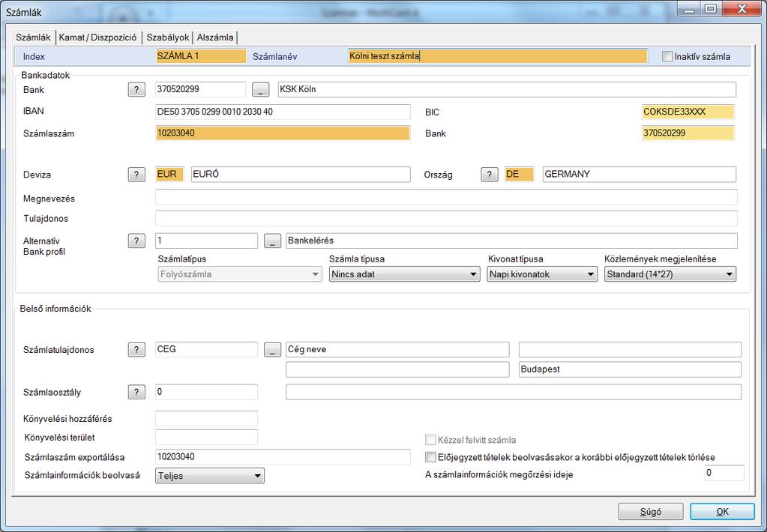Toggle the Inaktív számla checkbox
The height and width of the screenshot is (532, 767).
667,56
